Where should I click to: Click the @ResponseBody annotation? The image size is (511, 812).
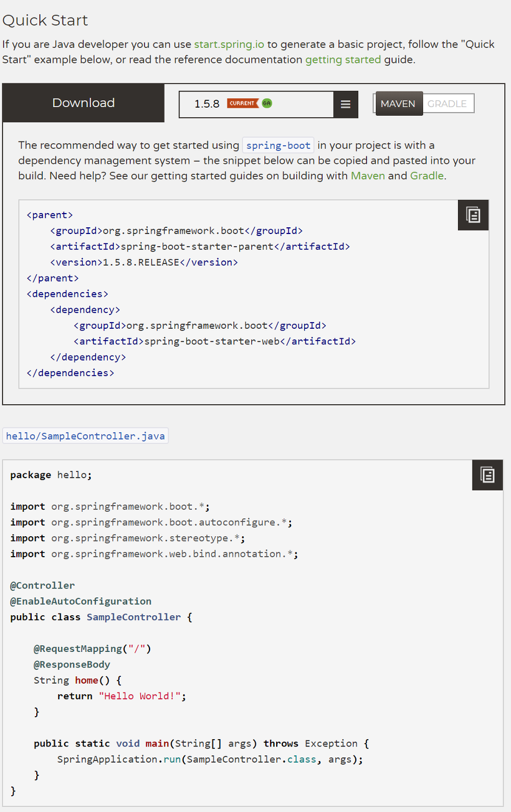tap(72, 664)
